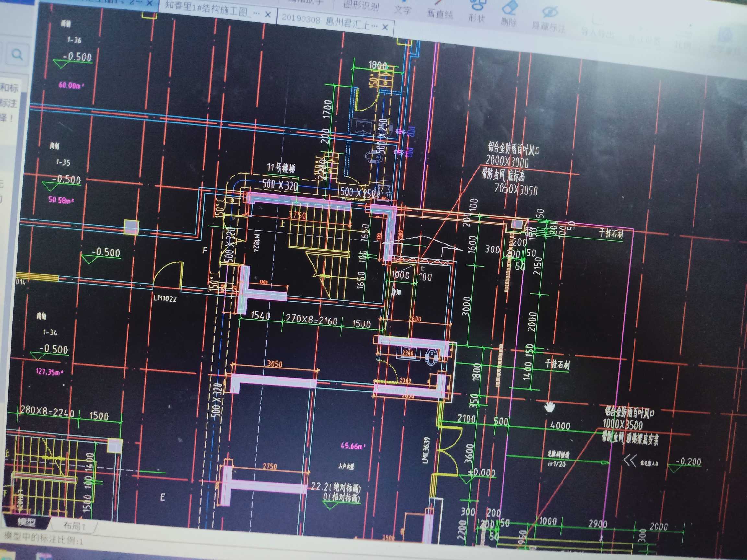
Task: Click the ±0.000 elevation mark
Action: click(x=482, y=472)
